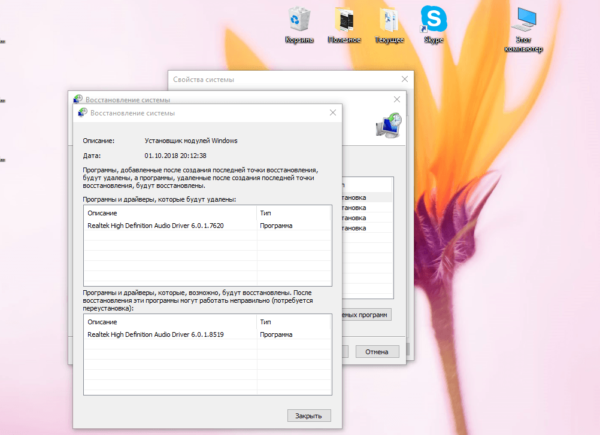The image size is (600, 435).
Task: Click the 'Установщик модулей Windows' description text
Action: (191, 141)
